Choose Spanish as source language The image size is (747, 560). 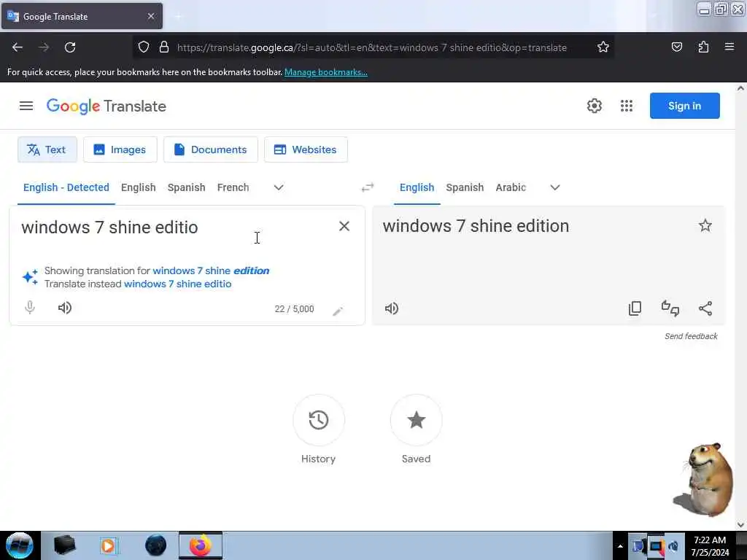[x=186, y=187]
